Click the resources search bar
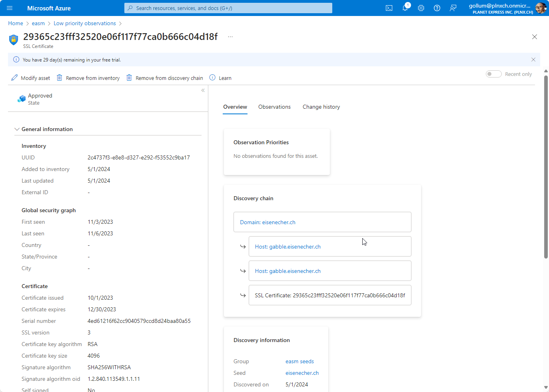Image resolution: width=549 pixels, height=392 pixels. [228, 8]
